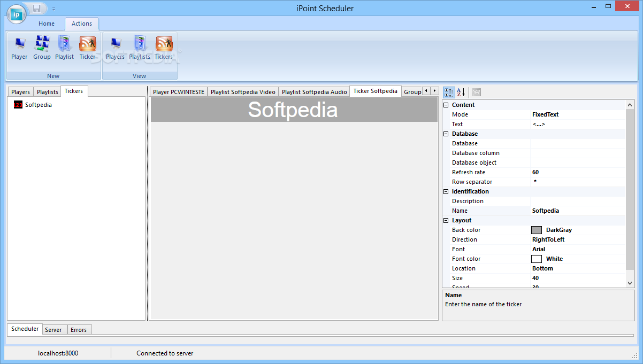View the Tickers list

tap(164, 48)
